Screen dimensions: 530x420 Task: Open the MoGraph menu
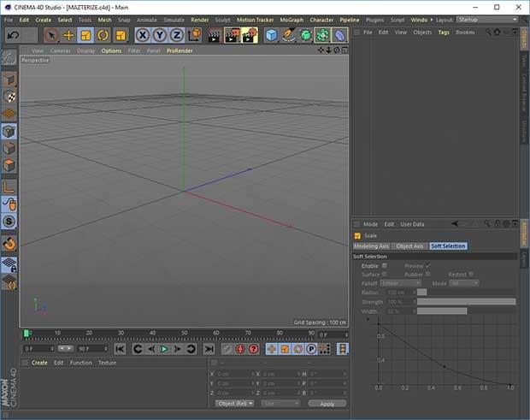tap(291, 20)
